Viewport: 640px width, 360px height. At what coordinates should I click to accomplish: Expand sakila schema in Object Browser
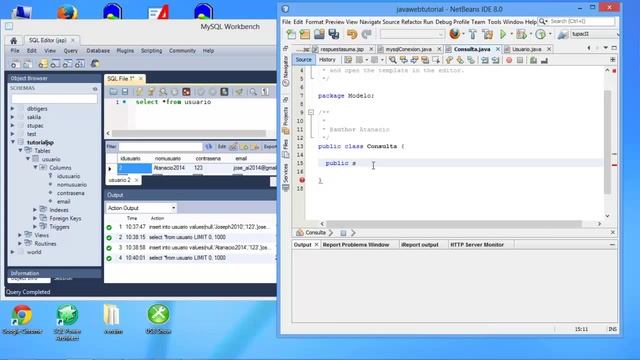click(x=13, y=117)
